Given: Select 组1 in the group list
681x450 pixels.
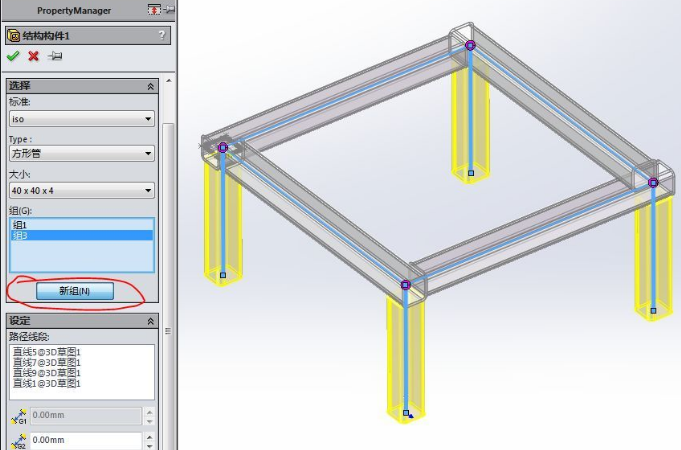Looking at the screenshot, I should coord(82,225).
